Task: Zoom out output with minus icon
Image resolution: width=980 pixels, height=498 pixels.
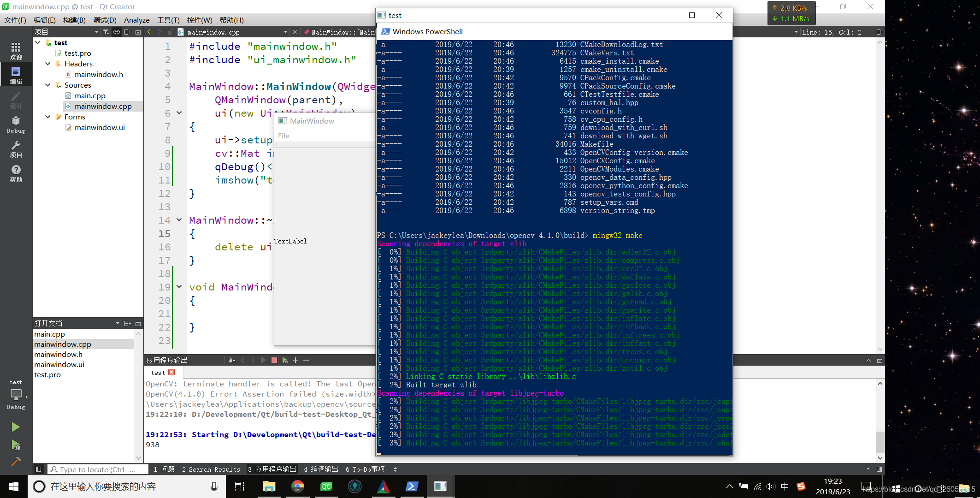Action: tap(306, 360)
